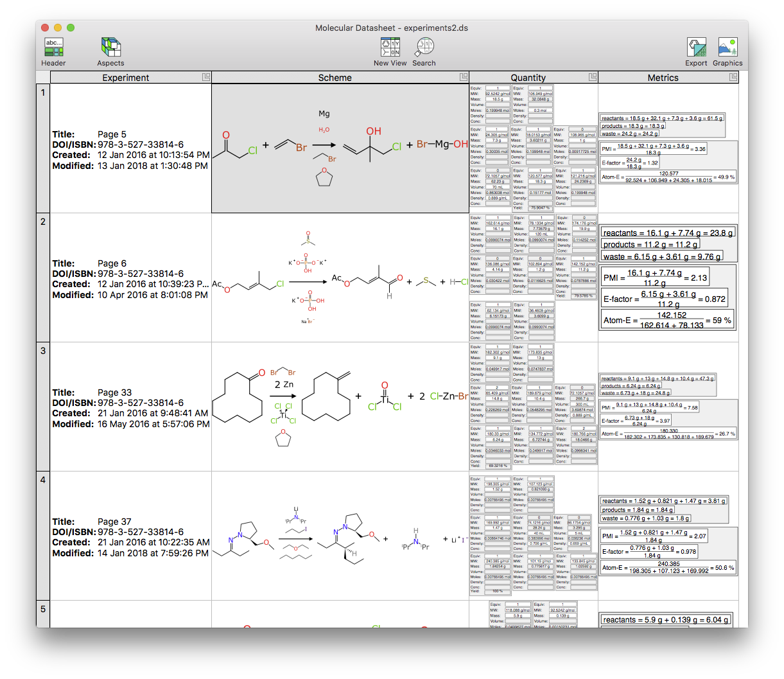Expand the Metrics column corner icon
Image resolution: width=784 pixels, height=679 pixels.
pyautogui.click(x=733, y=77)
